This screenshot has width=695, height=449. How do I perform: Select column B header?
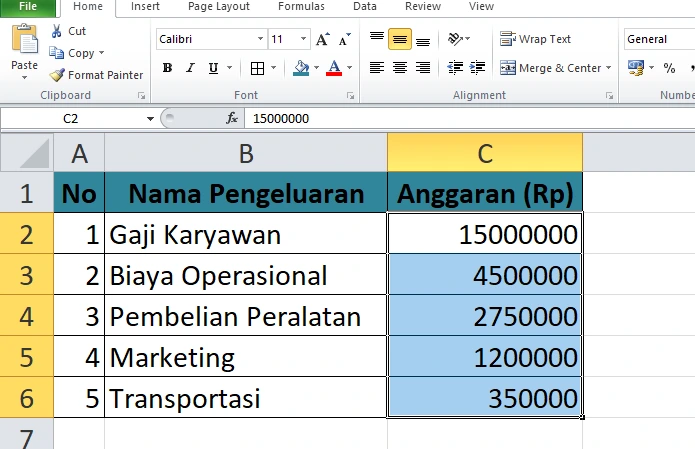click(246, 153)
